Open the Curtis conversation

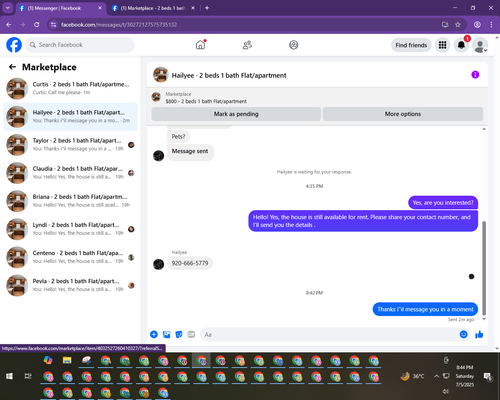(x=70, y=88)
